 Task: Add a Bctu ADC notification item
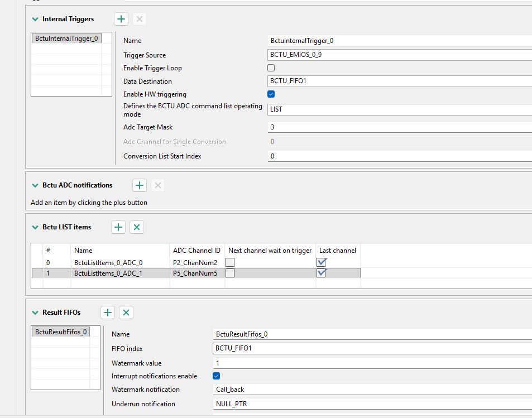coord(140,185)
